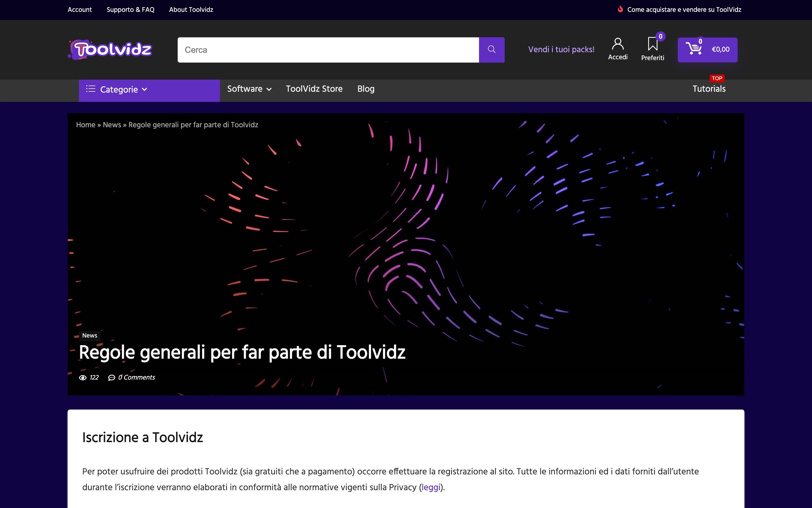Click the eye views icon beside 122
812x508 pixels.
click(83, 378)
